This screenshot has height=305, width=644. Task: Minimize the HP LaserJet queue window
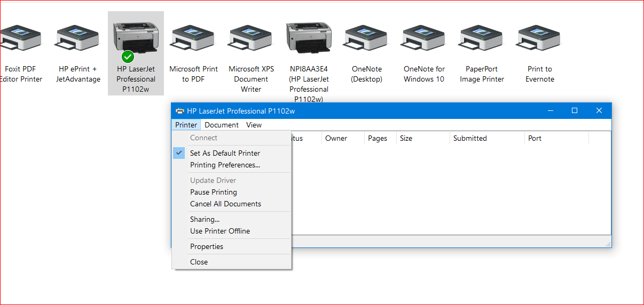pos(550,111)
